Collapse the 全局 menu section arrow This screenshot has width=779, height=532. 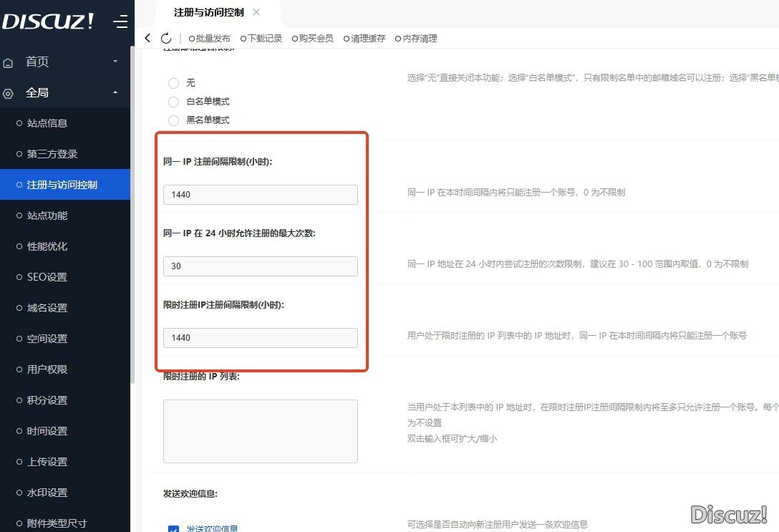115,92
